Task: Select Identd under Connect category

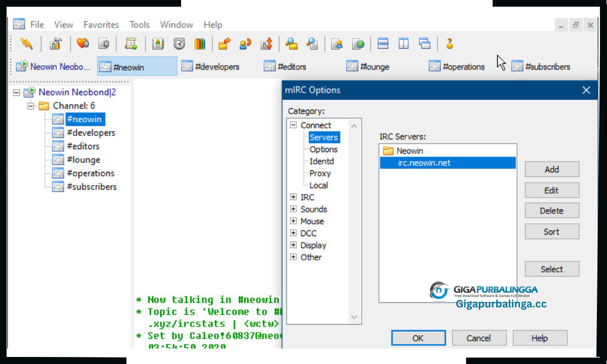Action: pos(322,161)
